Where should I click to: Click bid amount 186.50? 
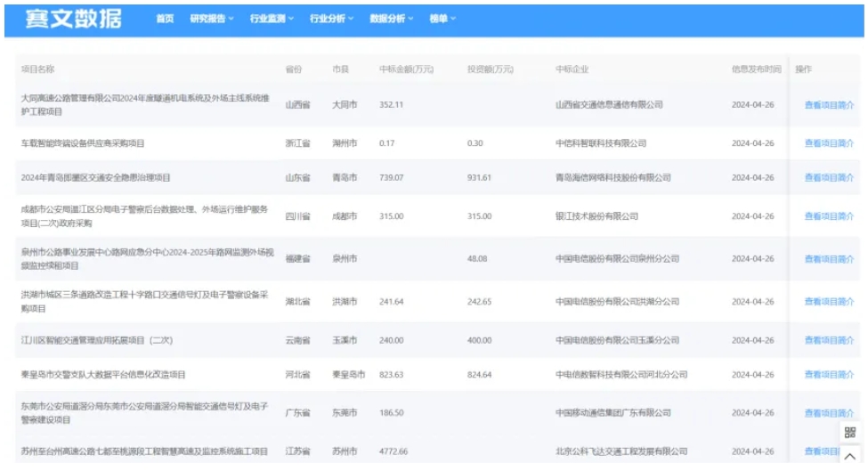[x=392, y=413]
